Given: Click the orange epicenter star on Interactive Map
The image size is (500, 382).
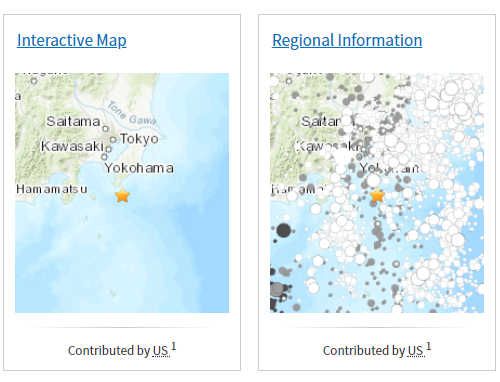Looking at the screenshot, I should point(122,195).
